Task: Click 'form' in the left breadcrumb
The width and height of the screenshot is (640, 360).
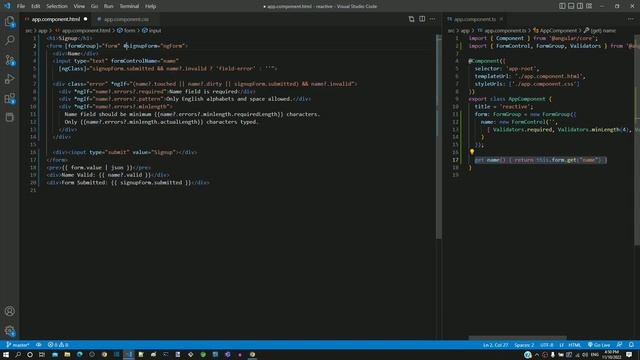Action: point(129,31)
